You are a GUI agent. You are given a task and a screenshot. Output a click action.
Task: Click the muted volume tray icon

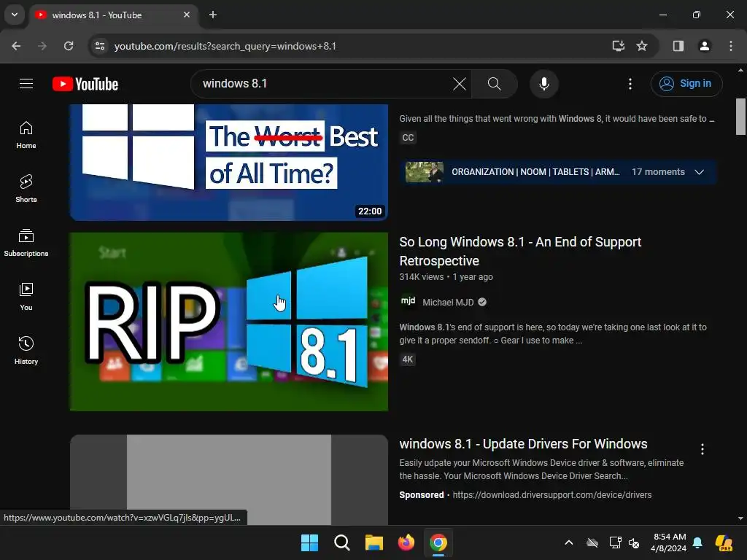(x=634, y=542)
